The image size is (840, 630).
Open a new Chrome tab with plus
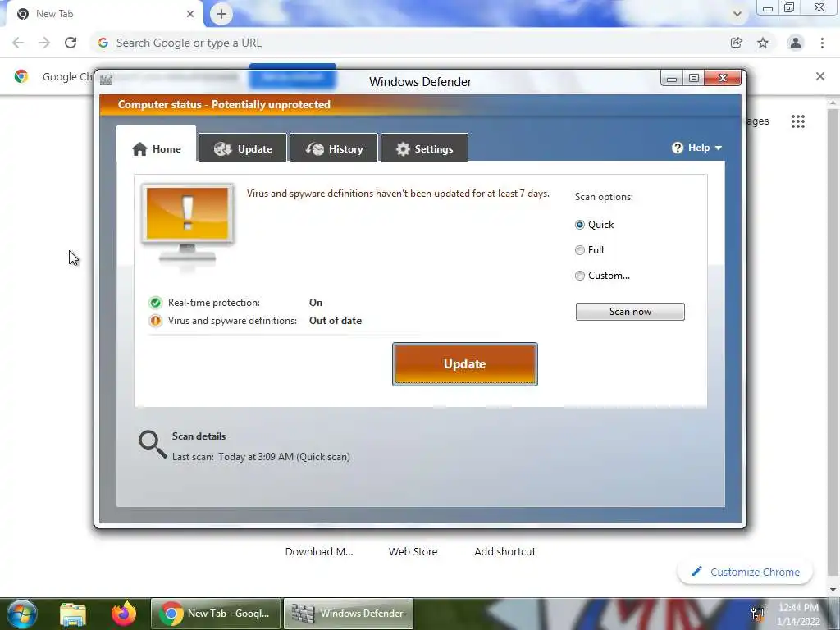[x=221, y=14]
